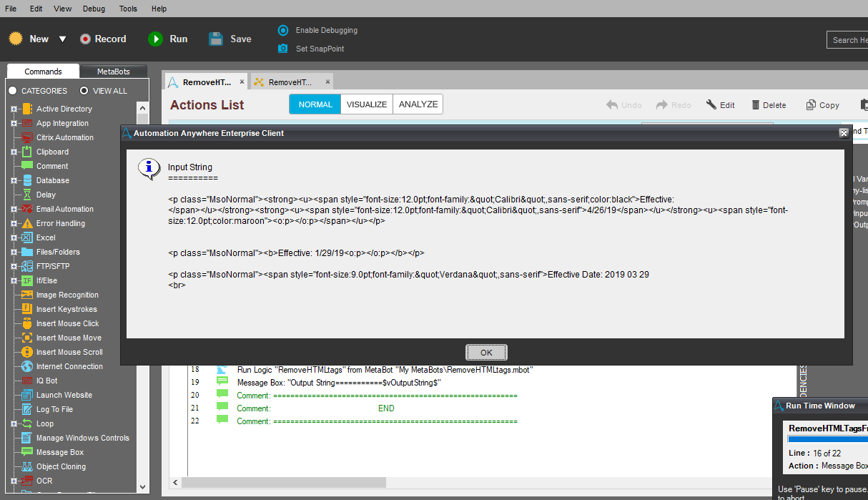Close the first RemoveHT... task tab
The width and height of the screenshot is (868, 500).
(242, 82)
